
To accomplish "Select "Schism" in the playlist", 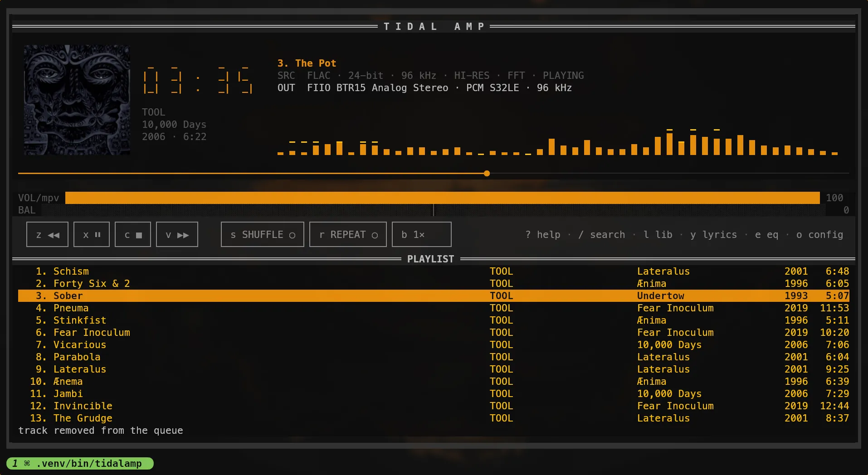I will [x=434, y=271].
